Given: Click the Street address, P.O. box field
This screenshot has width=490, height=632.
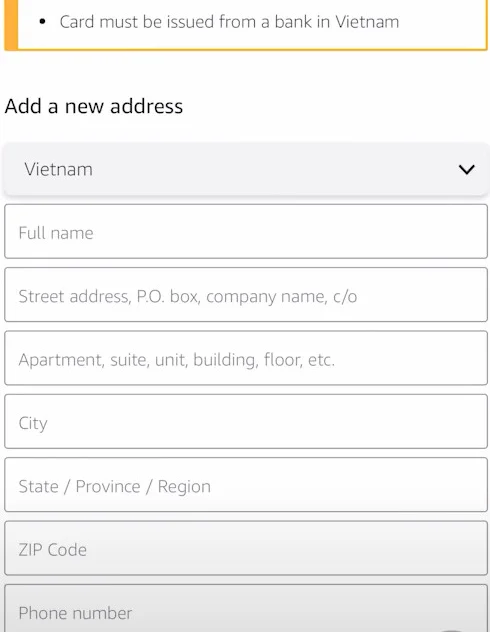Looking at the screenshot, I should (x=246, y=295).
